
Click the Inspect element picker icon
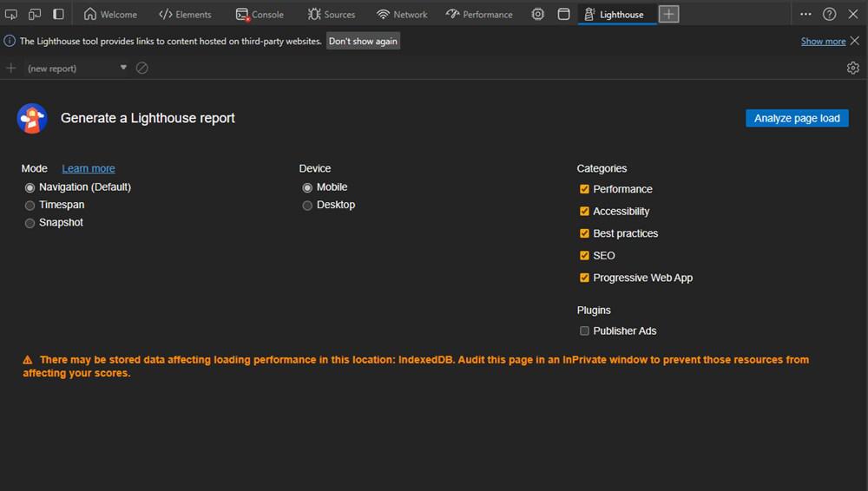(x=11, y=14)
